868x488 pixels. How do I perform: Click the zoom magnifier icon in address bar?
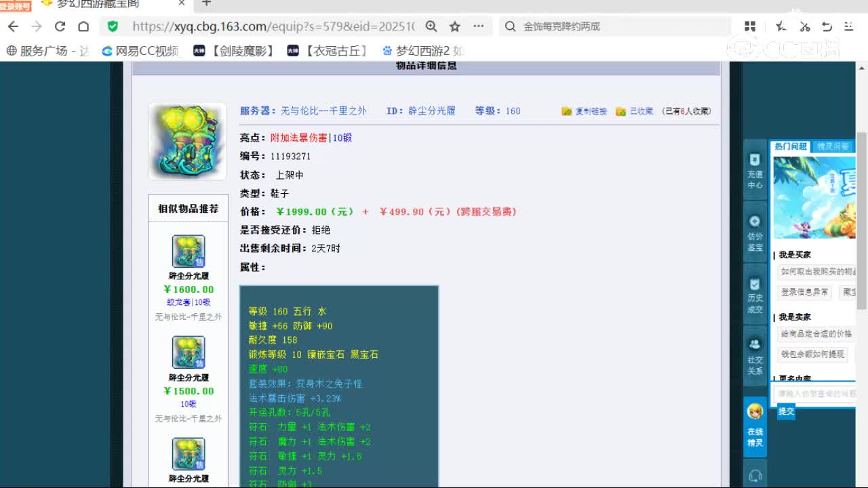coord(431,26)
